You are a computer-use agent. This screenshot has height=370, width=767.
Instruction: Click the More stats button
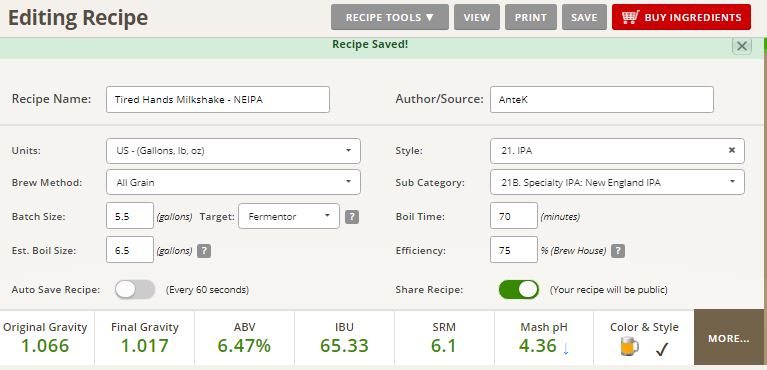729,338
